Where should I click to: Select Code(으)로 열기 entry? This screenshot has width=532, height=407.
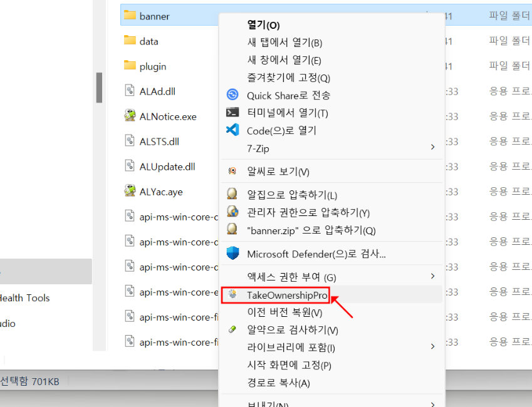(332, 131)
